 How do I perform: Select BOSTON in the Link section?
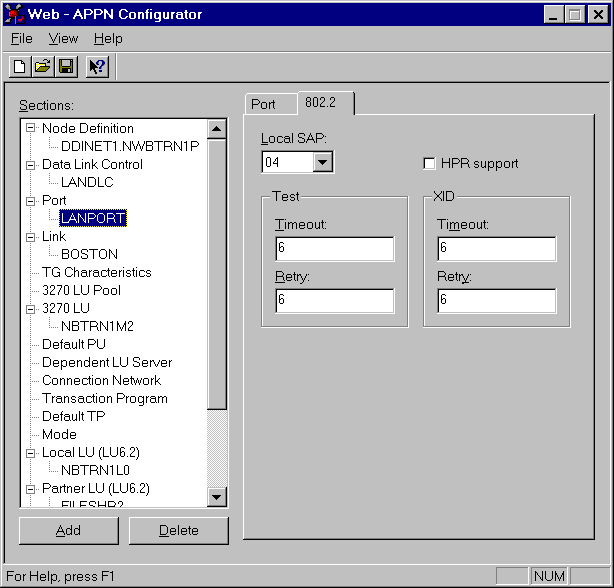pos(89,254)
